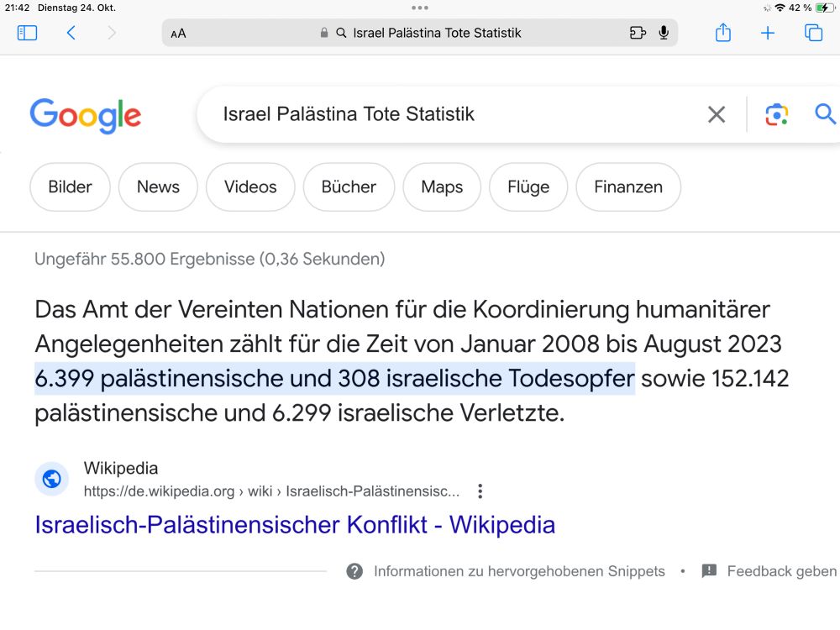The width and height of the screenshot is (840, 630).
Task: Show the Safari tab overview
Action: 813,34
